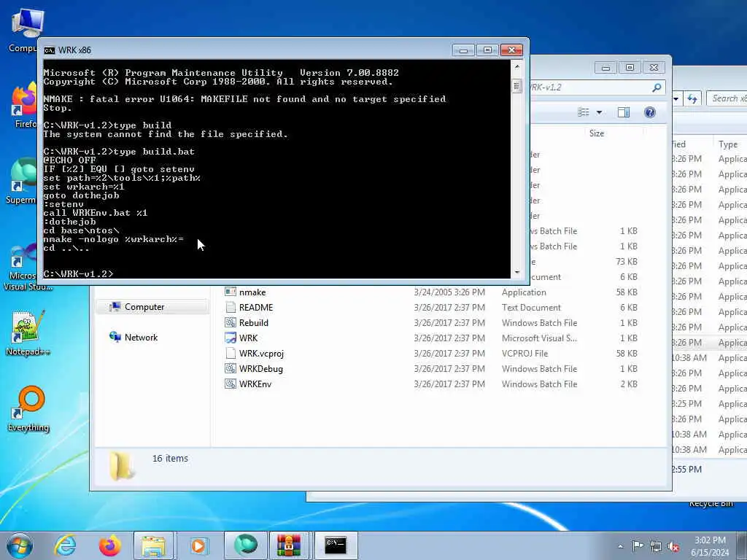Select the WRK Visual Studio solution icon
Screen dimensions: 747x560
tap(231, 338)
